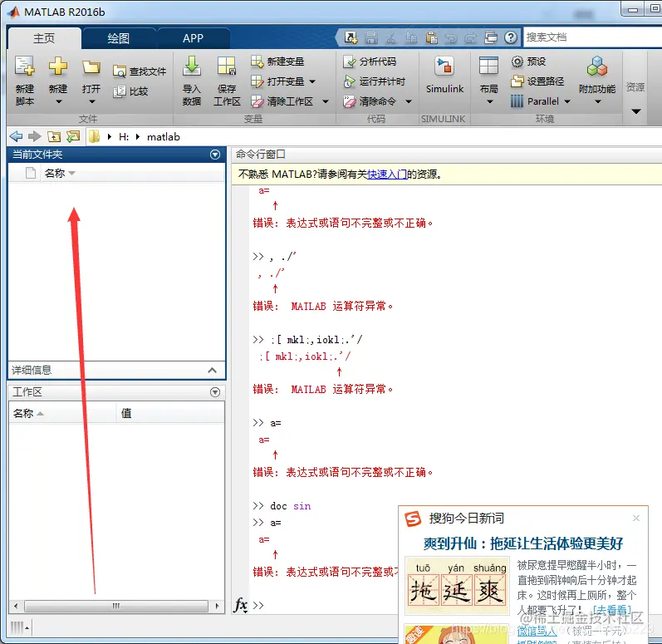Click the forward navigation arrow
Image resolution: width=662 pixels, height=644 pixels.
coord(34,136)
